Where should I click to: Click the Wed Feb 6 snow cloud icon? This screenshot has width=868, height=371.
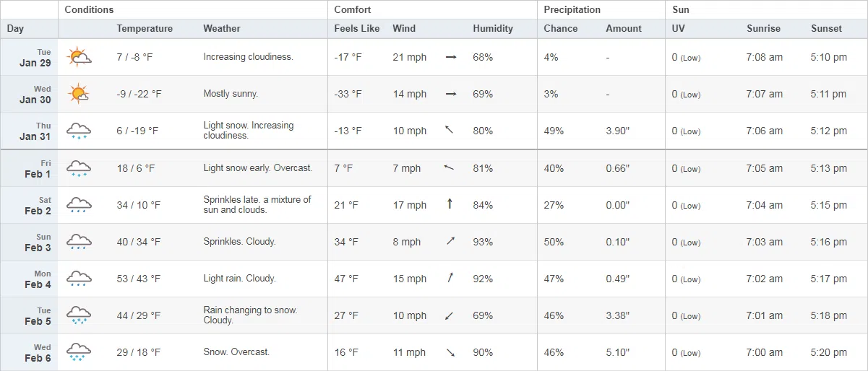[79, 352]
